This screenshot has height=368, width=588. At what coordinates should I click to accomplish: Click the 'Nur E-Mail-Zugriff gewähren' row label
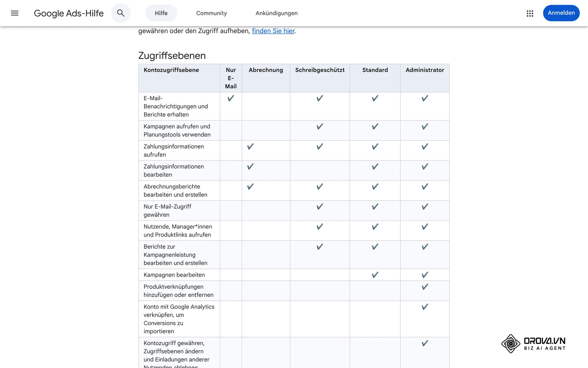point(168,210)
